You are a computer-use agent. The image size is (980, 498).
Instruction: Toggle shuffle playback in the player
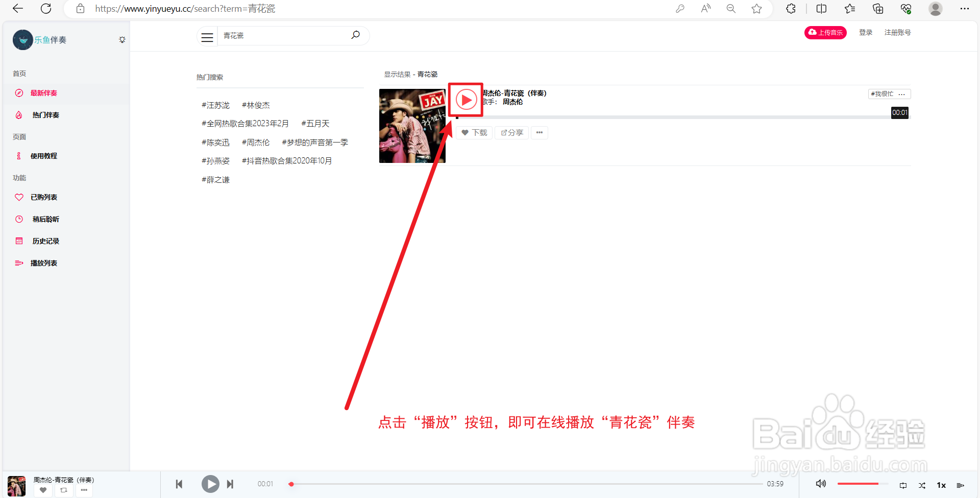click(x=922, y=485)
